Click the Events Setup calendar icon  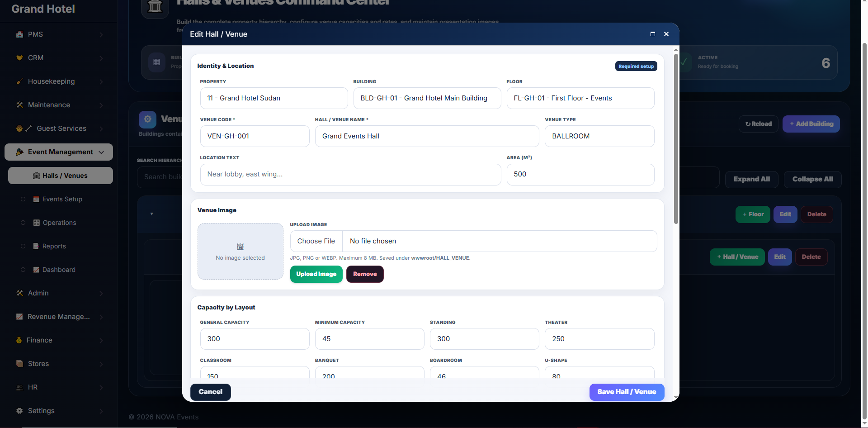click(x=37, y=199)
